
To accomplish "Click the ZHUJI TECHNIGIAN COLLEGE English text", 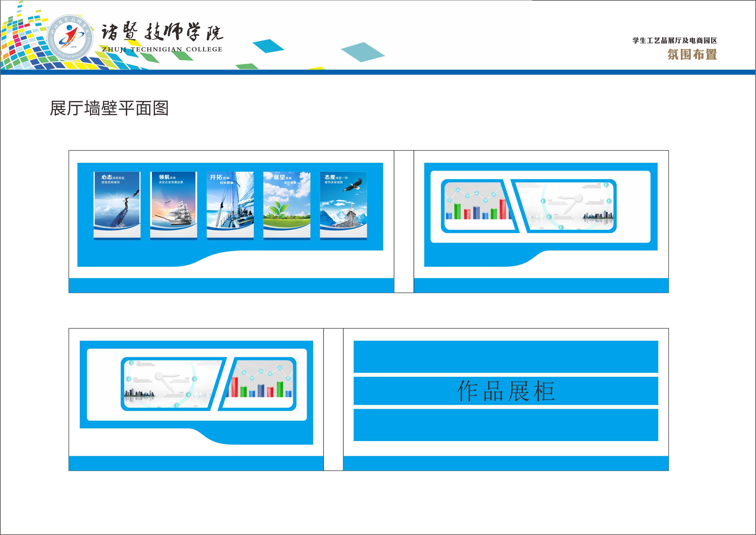I will (162, 49).
